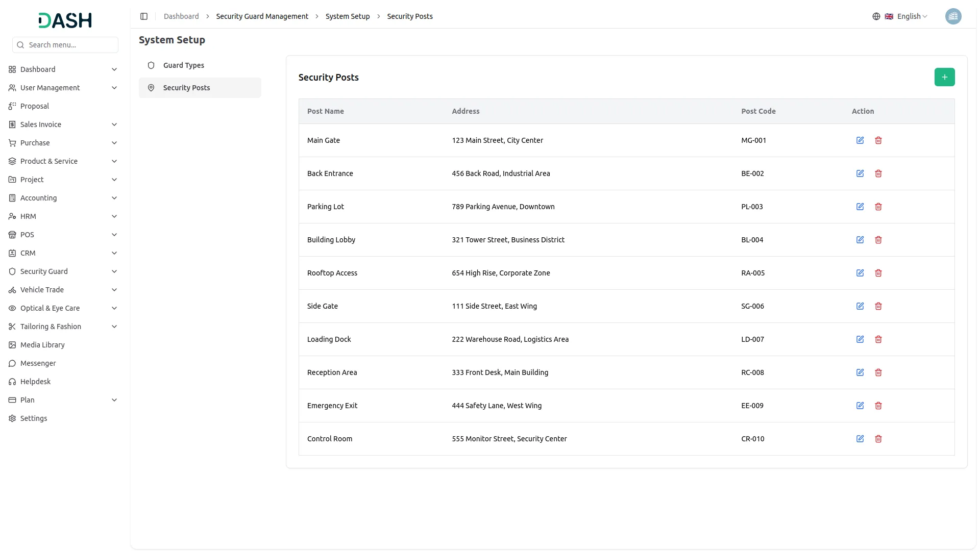Click trash icon for Emergency Exit

pyautogui.click(x=878, y=406)
